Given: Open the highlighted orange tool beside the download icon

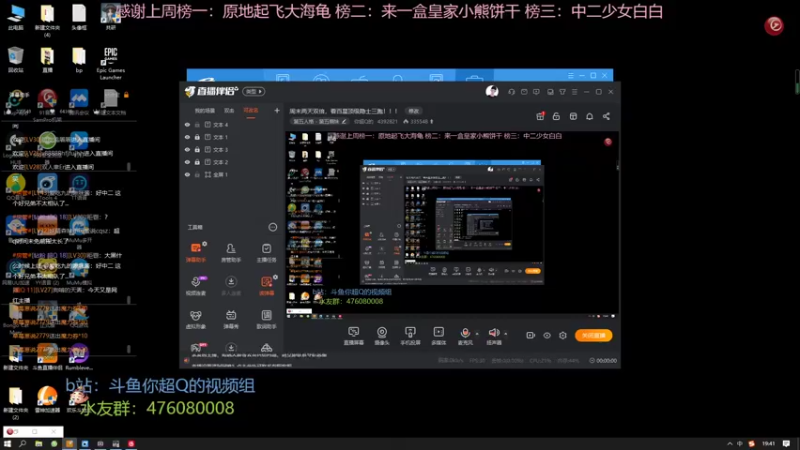Looking at the screenshot, I should [266, 286].
